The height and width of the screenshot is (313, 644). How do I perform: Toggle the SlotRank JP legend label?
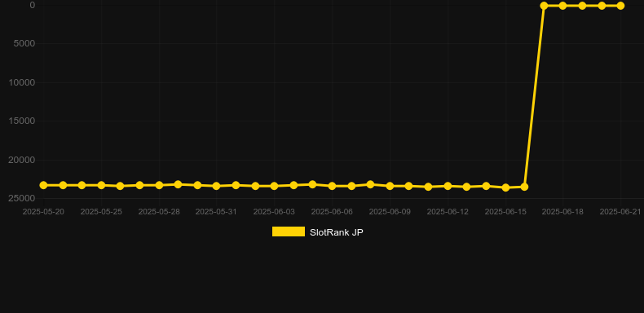click(337, 232)
